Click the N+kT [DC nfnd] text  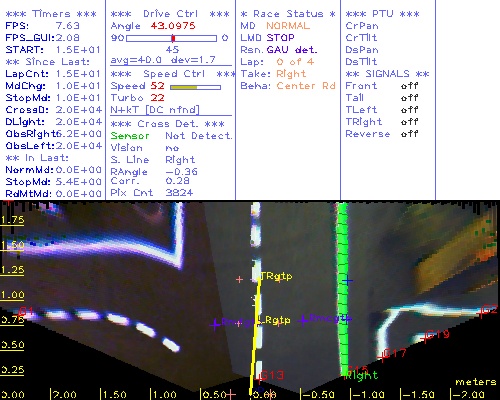(x=155, y=110)
